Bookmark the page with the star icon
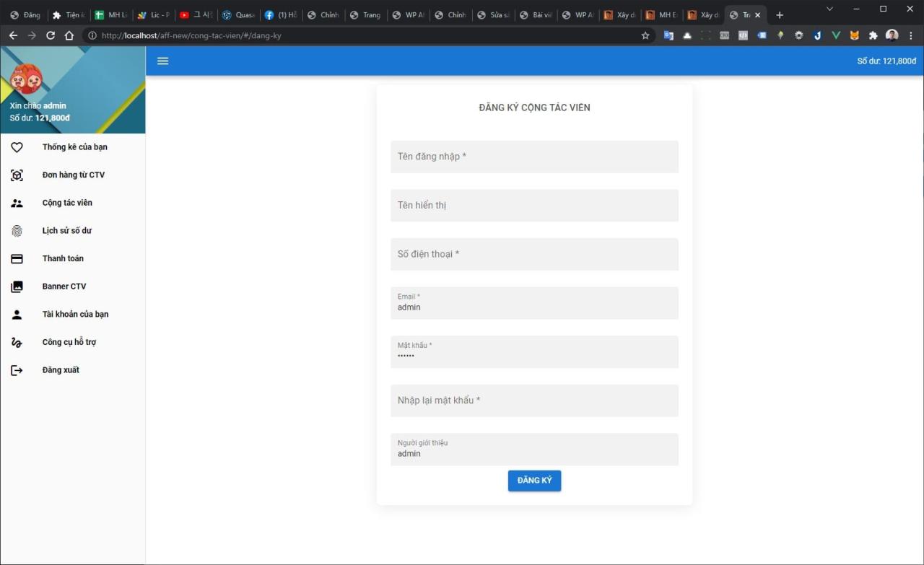This screenshot has height=565, width=924. point(645,35)
